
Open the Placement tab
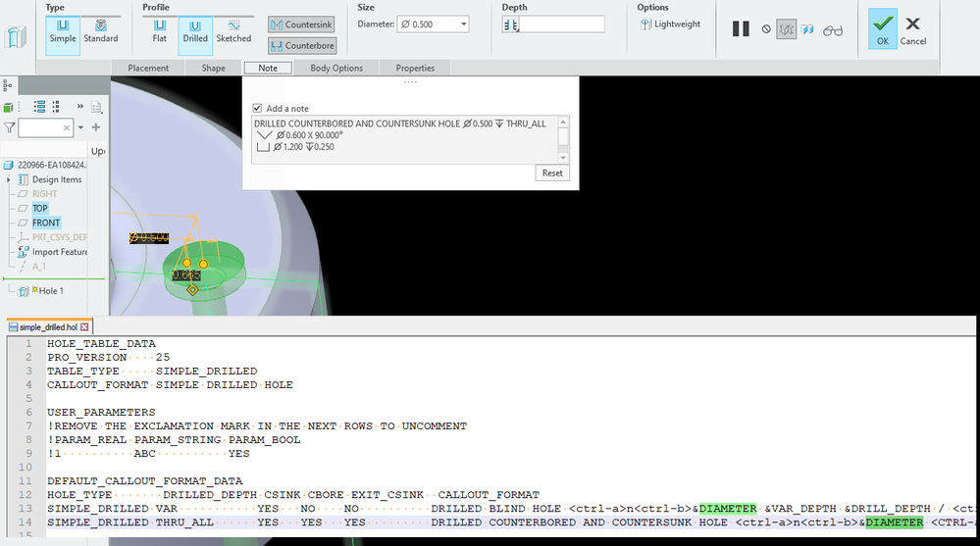(x=148, y=68)
